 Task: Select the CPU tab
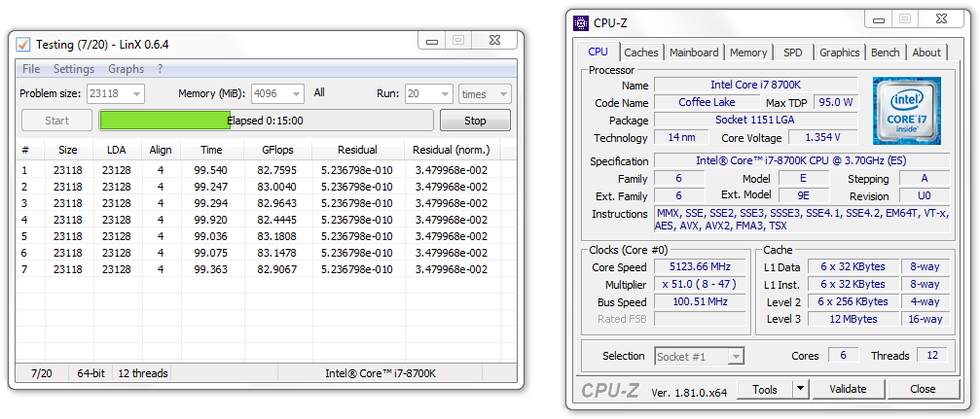point(599,52)
